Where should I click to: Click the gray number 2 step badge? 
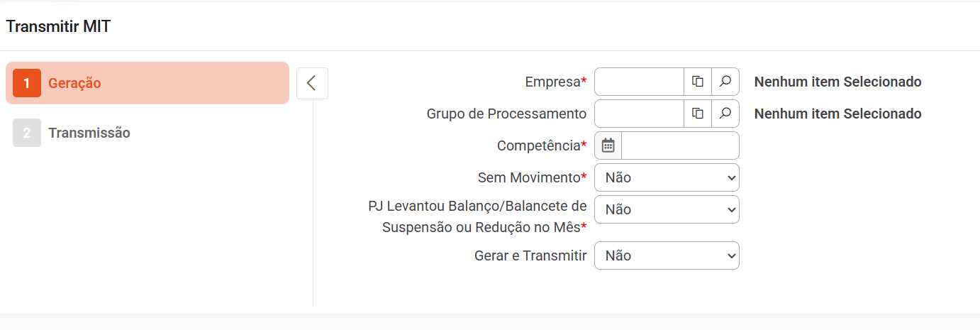(27, 133)
